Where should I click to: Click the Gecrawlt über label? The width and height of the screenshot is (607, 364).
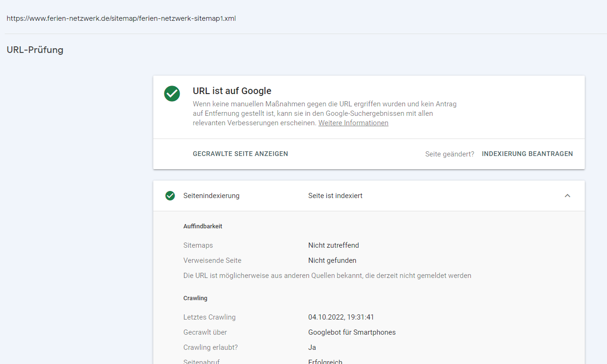pyautogui.click(x=205, y=332)
